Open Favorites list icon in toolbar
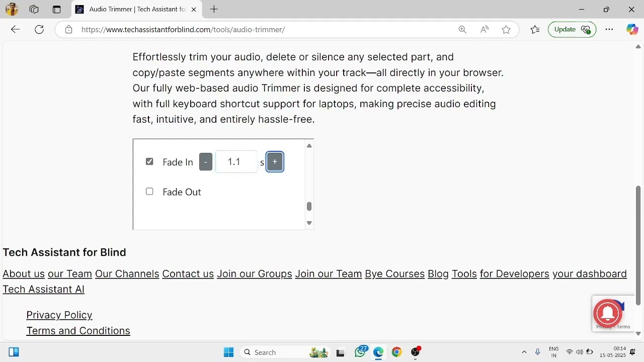The width and height of the screenshot is (644, 362). 535,30
